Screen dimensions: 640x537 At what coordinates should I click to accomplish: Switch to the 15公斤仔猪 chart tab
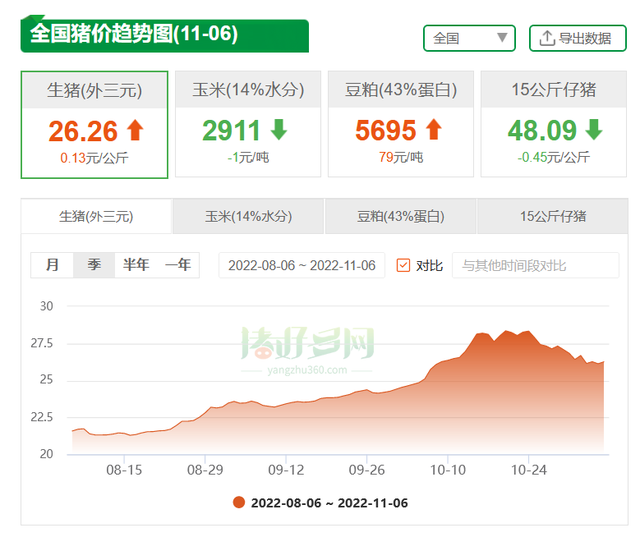[x=553, y=216]
